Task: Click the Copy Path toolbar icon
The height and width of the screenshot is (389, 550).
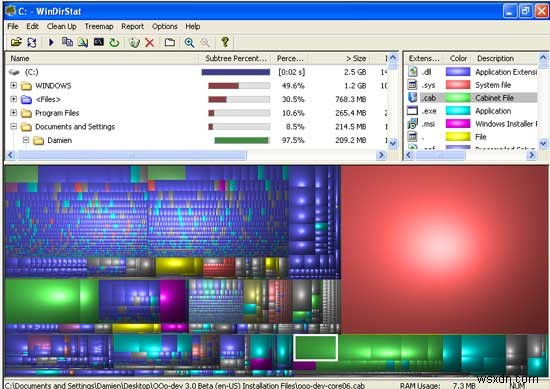Action: click(67, 42)
